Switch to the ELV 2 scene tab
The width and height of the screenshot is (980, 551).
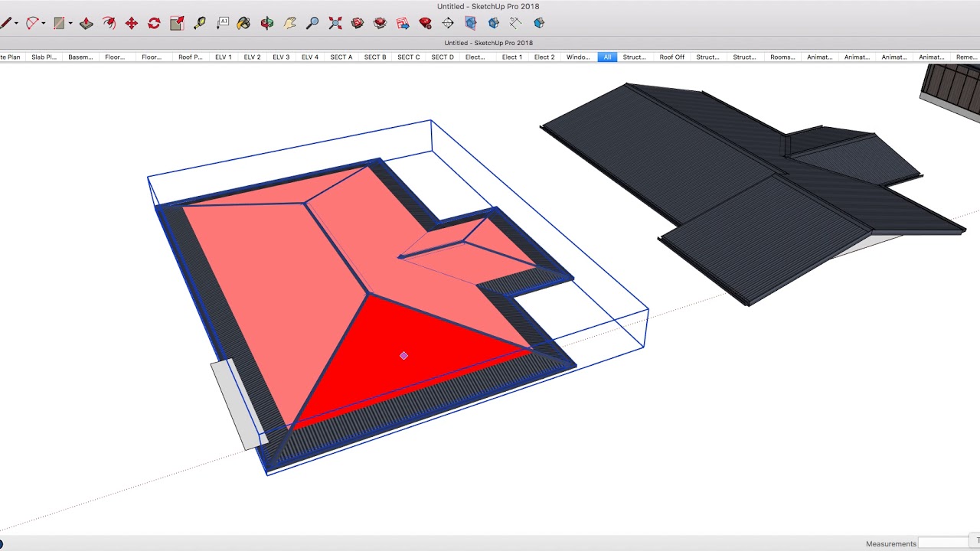[253, 57]
